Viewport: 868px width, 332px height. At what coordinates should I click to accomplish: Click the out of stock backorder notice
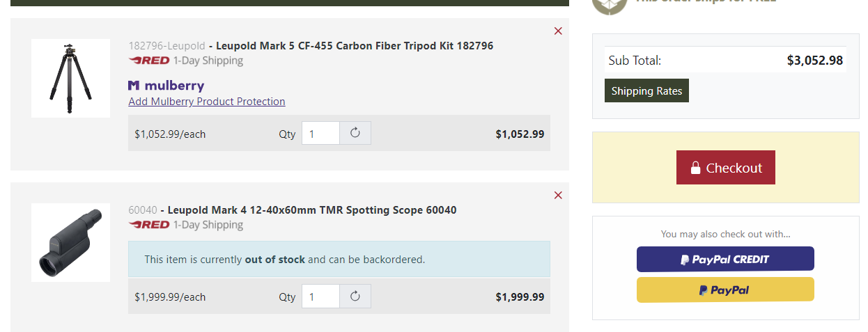point(339,259)
